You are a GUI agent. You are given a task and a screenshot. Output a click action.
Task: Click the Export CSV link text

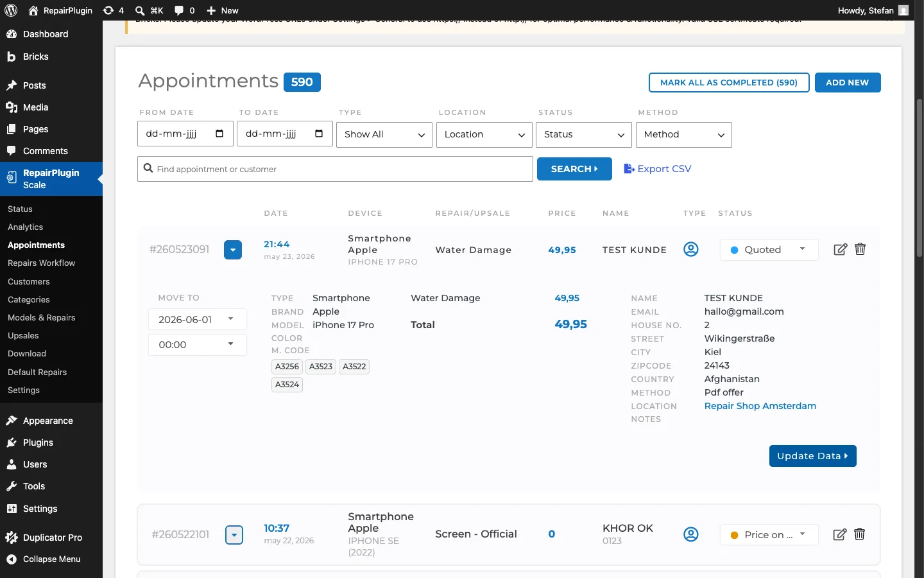coord(664,168)
